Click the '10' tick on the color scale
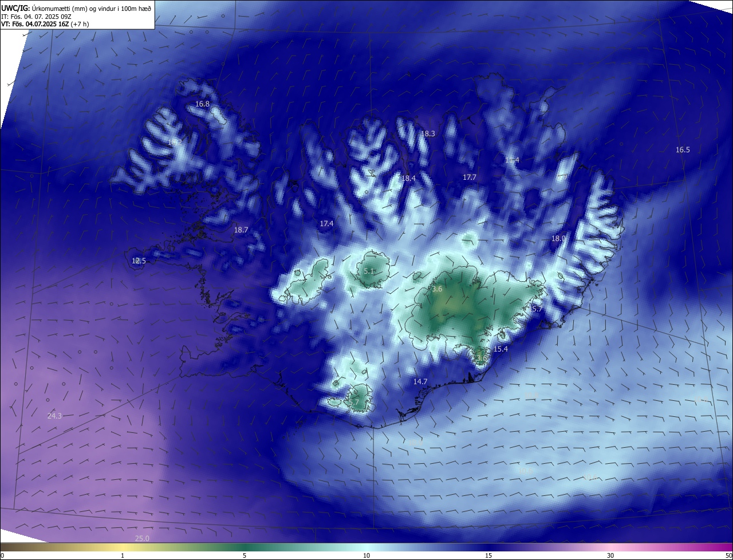This screenshot has width=733, height=560. 366,555
